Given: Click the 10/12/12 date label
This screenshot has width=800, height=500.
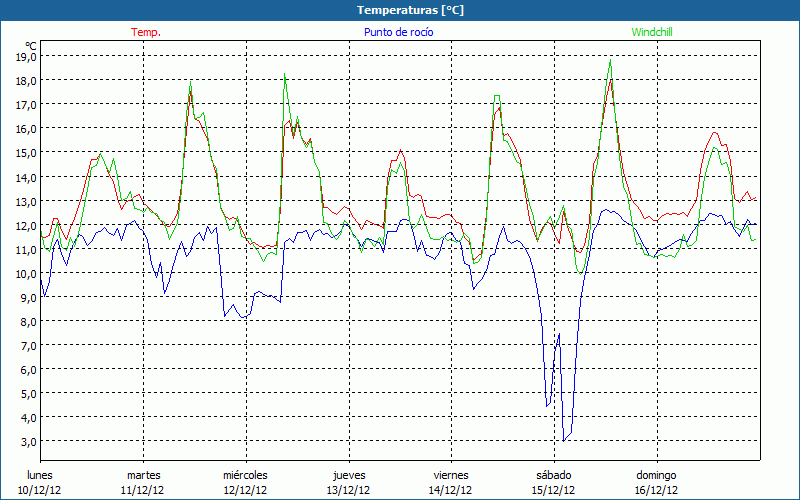Looking at the screenshot, I should click(41, 490).
